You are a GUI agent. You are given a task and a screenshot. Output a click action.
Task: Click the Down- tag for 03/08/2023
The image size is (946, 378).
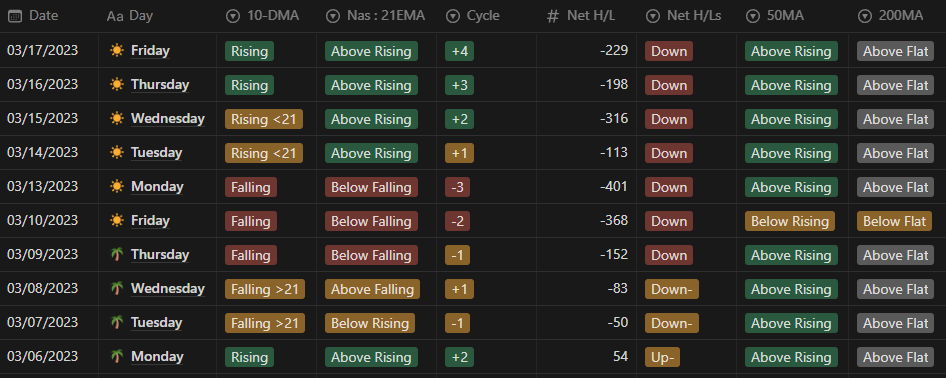pos(671,289)
